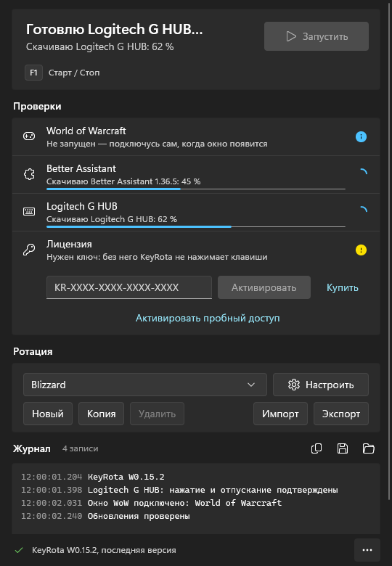Save the journal with the floppy disk icon
The width and height of the screenshot is (392, 566).
tap(342, 448)
